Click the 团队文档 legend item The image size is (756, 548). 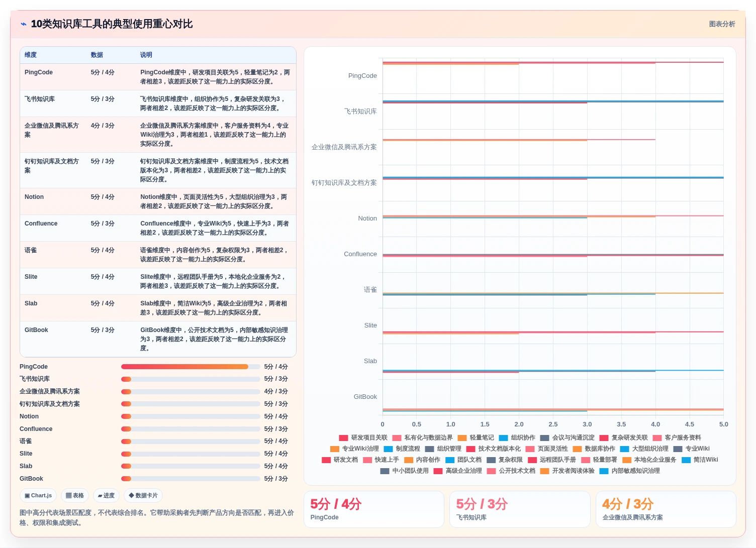pyautogui.click(x=463, y=460)
